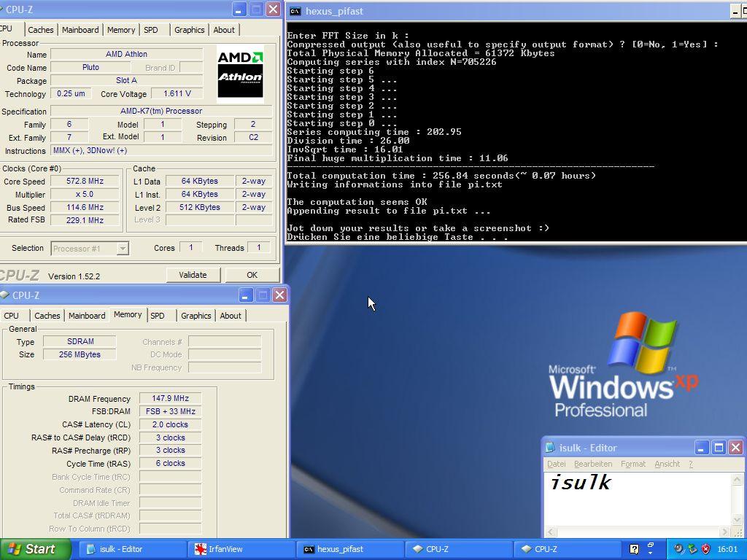Click the CPU-Z icon in lower window title bar
The width and height of the screenshot is (747, 560).
pos(4,295)
